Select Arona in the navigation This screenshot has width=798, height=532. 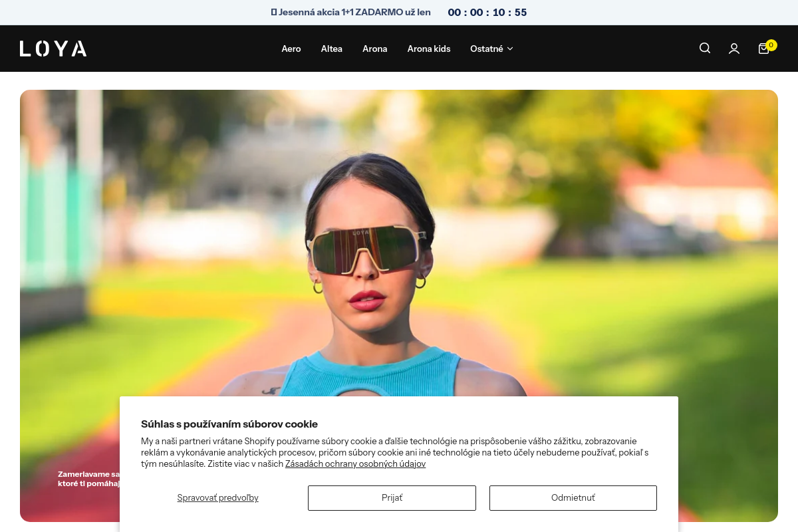click(x=374, y=49)
